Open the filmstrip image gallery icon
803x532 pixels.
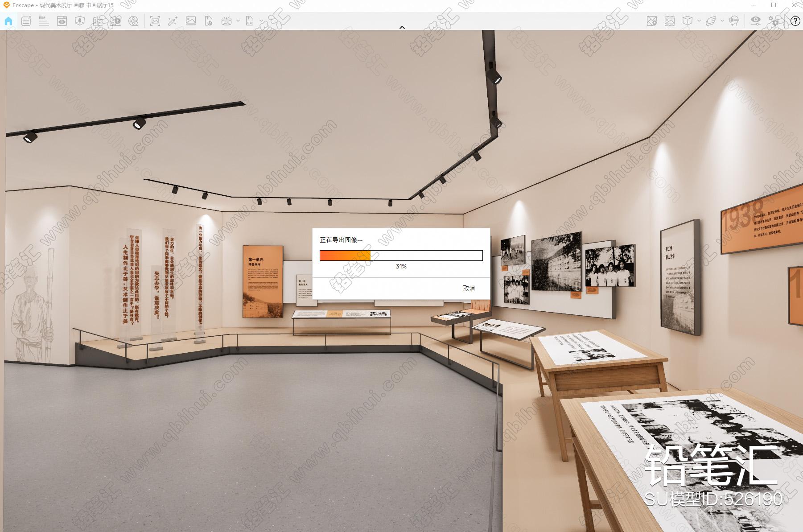669,21
